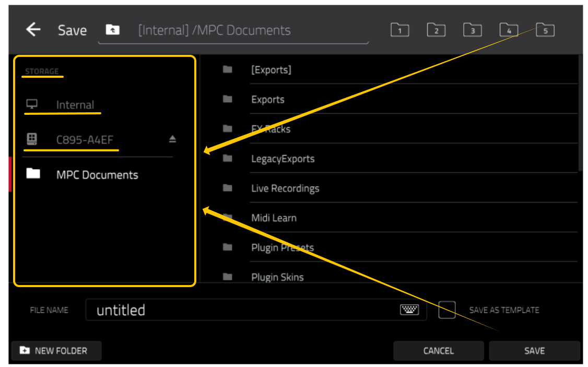The width and height of the screenshot is (588, 367).
Task: Click the Midi Learn folder icon
Action: click(x=227, y=217)
